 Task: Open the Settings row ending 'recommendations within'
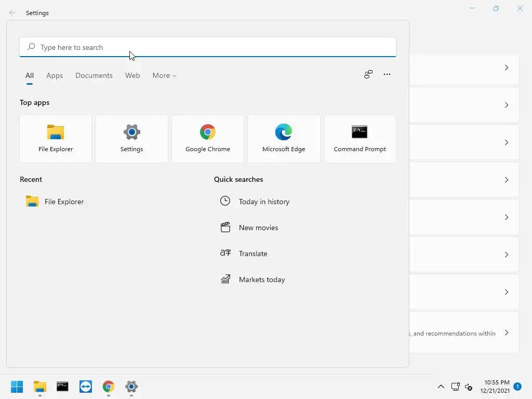pos(464,332)
